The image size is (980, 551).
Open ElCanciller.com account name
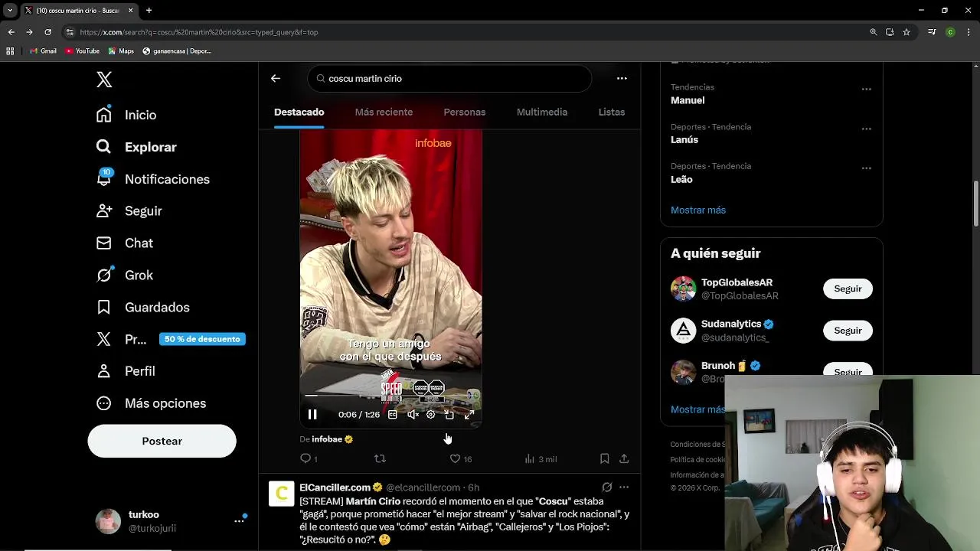point(335,487)
